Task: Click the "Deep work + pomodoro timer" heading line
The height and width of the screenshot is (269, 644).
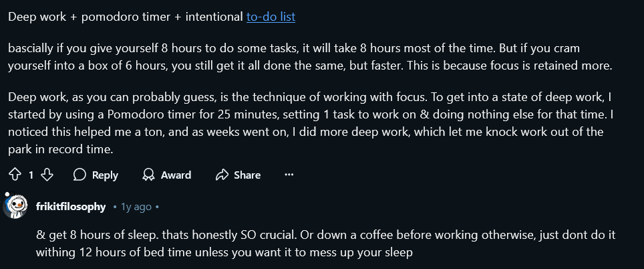Action: pos(126,17)
